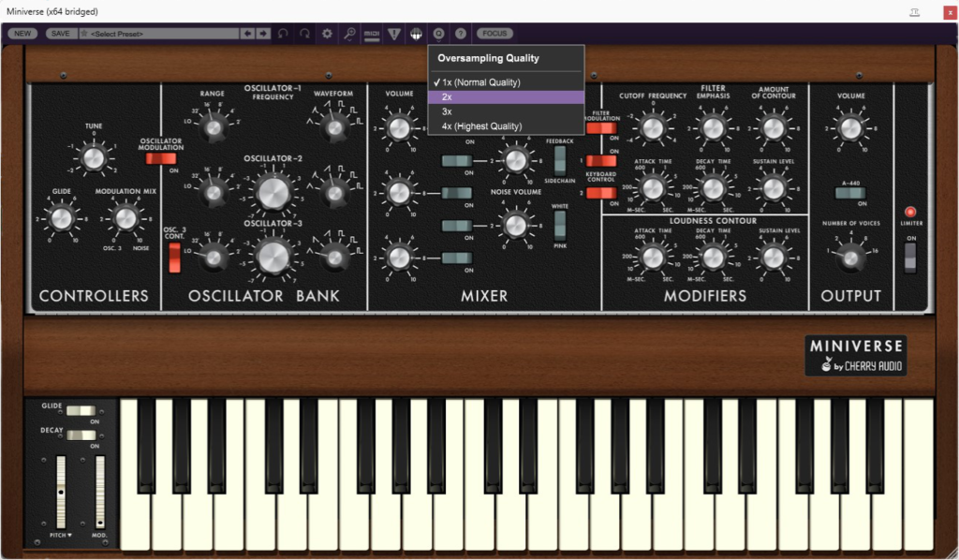Toggle the Limiter On switch

pyautogui.click(x=909, y=256)
